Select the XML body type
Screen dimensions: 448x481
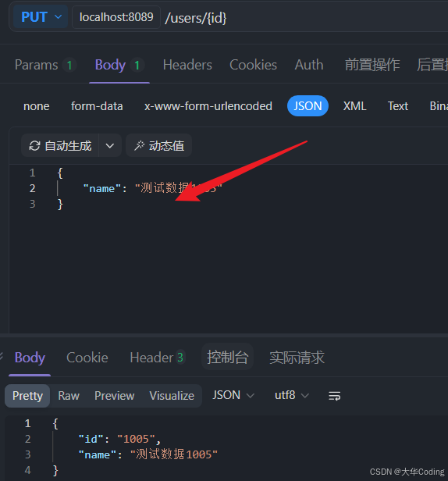[x=354, y=106]
